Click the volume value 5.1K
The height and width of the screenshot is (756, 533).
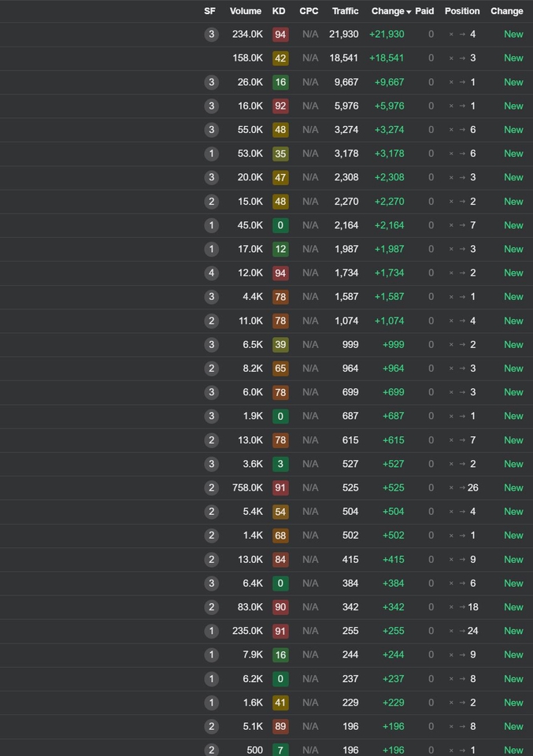click(253, 726)
